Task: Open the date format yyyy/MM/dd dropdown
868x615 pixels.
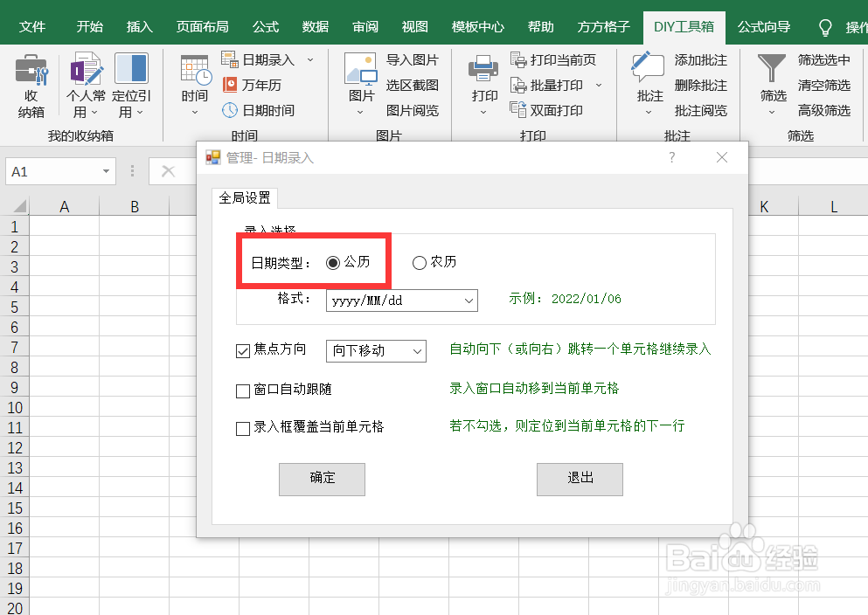Action: click(469, 300)
